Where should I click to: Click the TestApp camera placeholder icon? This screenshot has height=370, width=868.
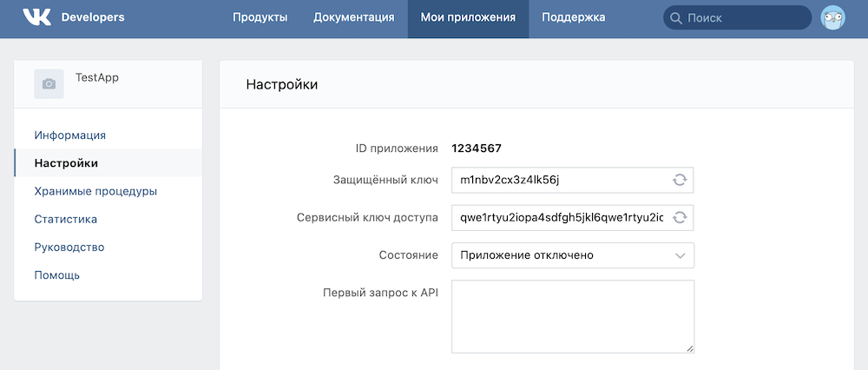pyautogui.click(x=49, y=84)
